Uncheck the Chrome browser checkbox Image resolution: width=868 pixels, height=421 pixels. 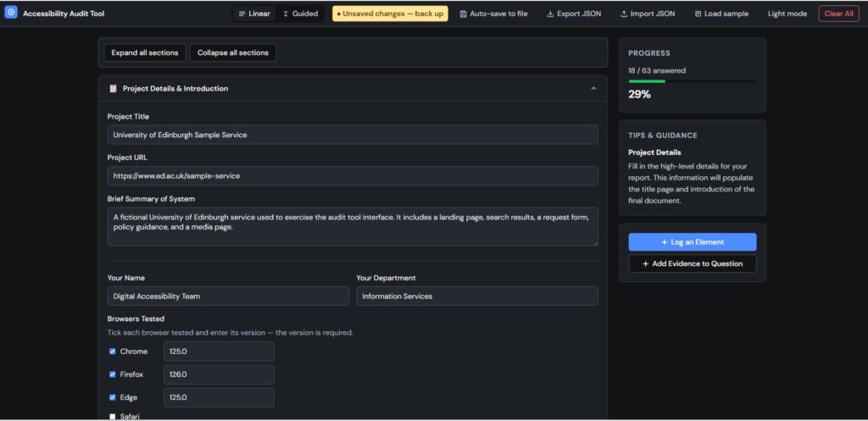pos(113,352)
